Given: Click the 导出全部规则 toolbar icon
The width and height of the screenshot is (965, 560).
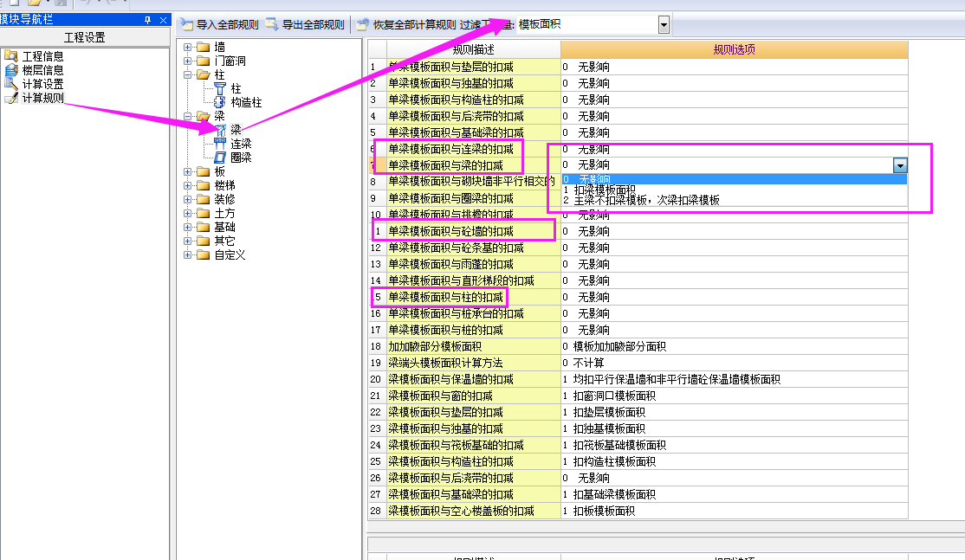Looking at the screenshot, I should pyautogui.click(x=272, y=24).
